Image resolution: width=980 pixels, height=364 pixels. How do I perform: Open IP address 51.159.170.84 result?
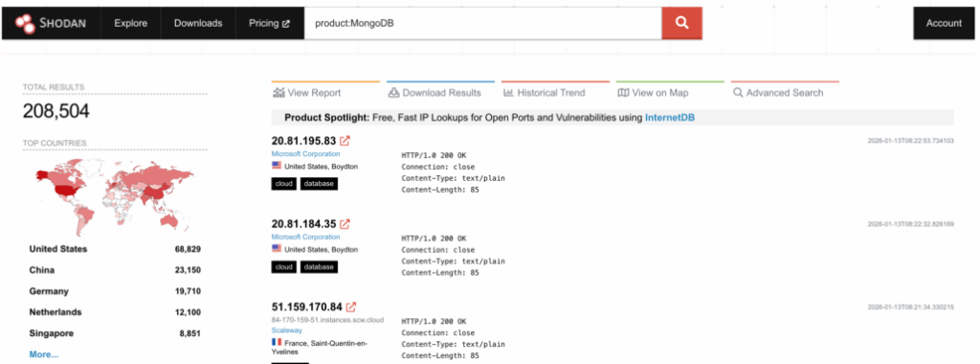point(307,307)
